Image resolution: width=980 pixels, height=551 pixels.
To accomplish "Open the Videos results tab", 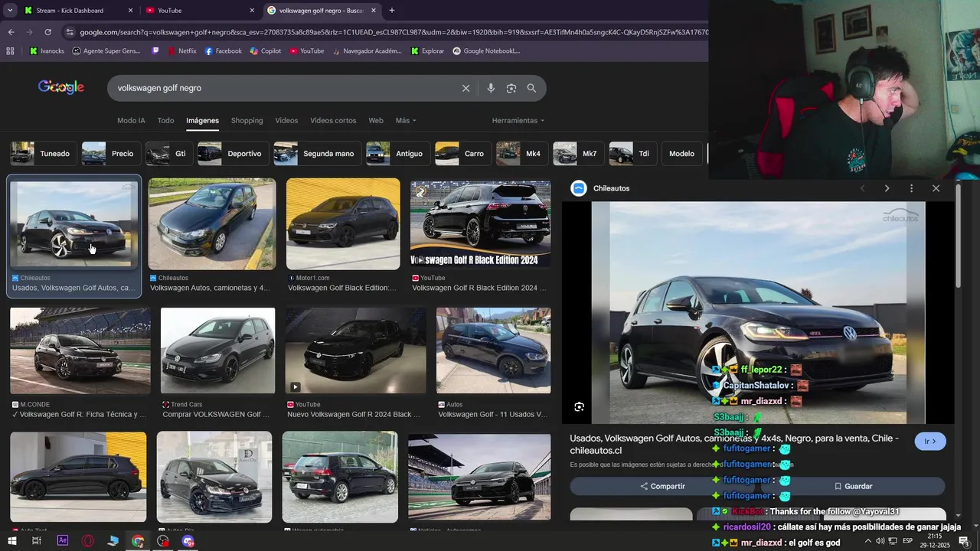I will click(x=286, y=120).
